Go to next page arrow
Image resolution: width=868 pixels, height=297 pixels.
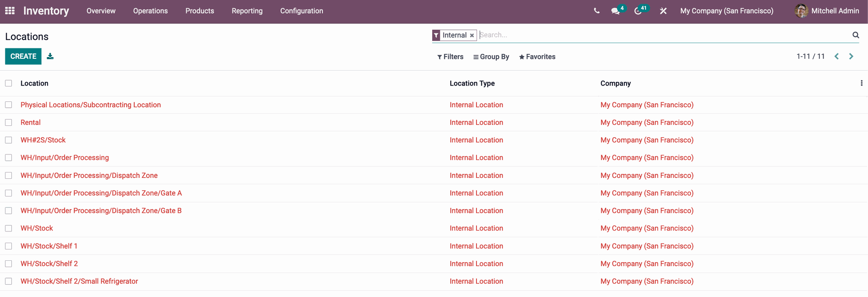tap(851, 57)
